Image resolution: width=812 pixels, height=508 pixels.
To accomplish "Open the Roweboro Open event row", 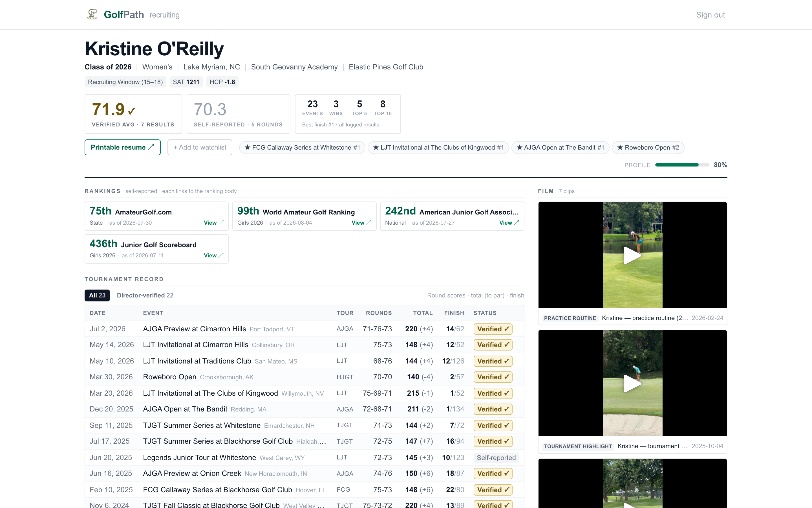I will coord(304,377).
